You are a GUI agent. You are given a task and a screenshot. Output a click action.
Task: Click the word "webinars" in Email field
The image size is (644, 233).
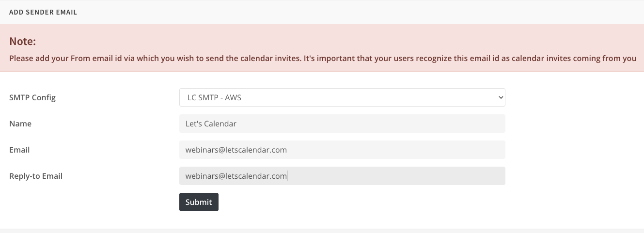click(x=202, y=150)
